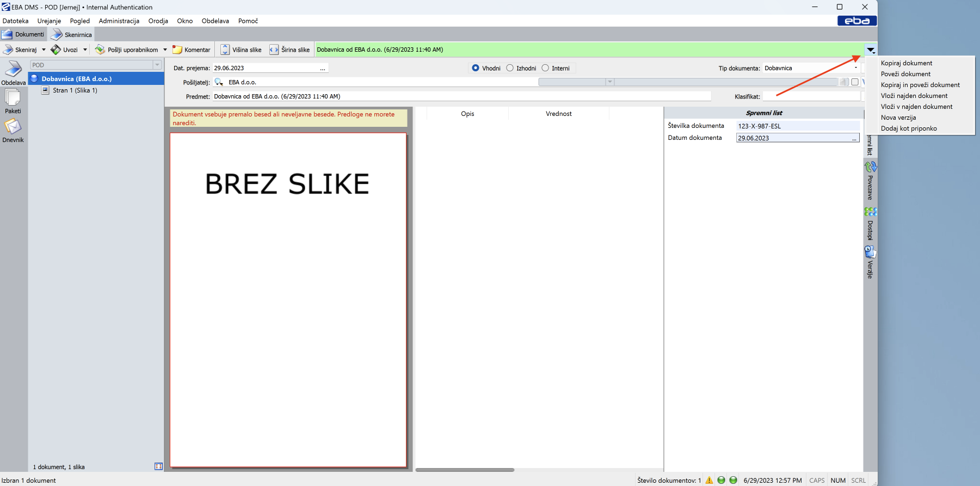Open the Verzije side panel icon

[x=870, y=252]
